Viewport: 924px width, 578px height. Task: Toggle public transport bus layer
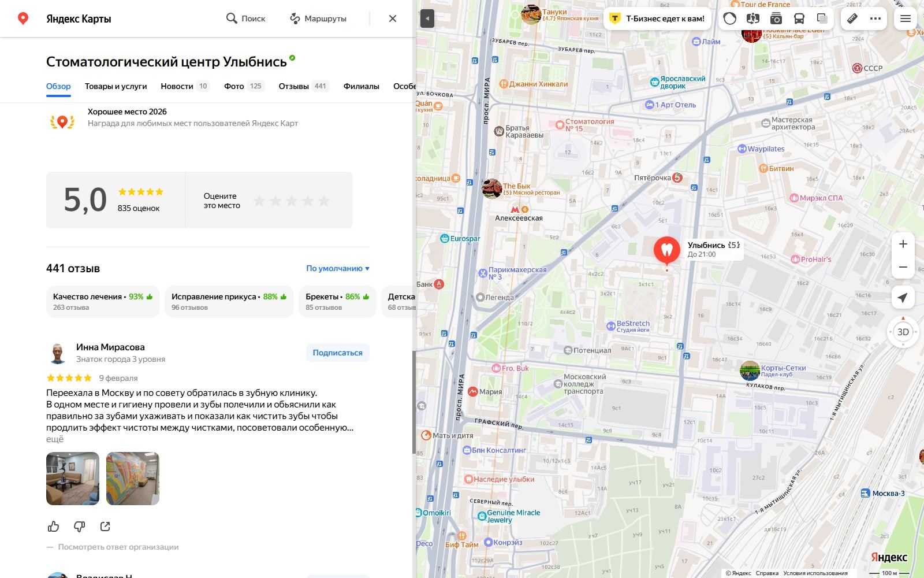[799, 18]
